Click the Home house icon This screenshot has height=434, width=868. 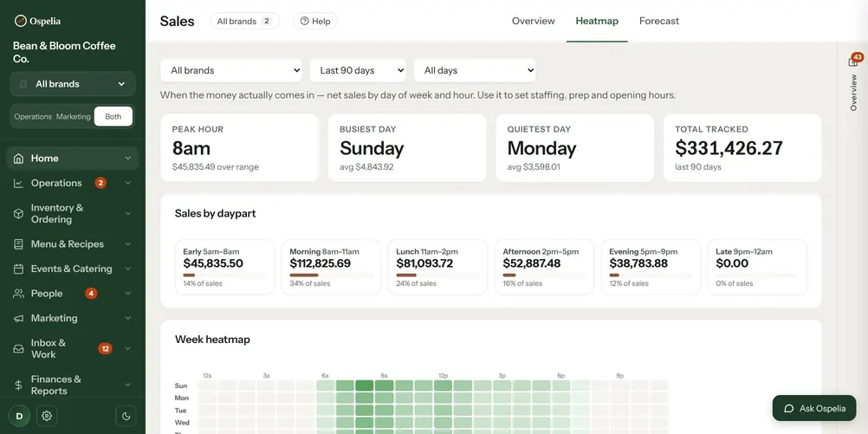[18, 159]
